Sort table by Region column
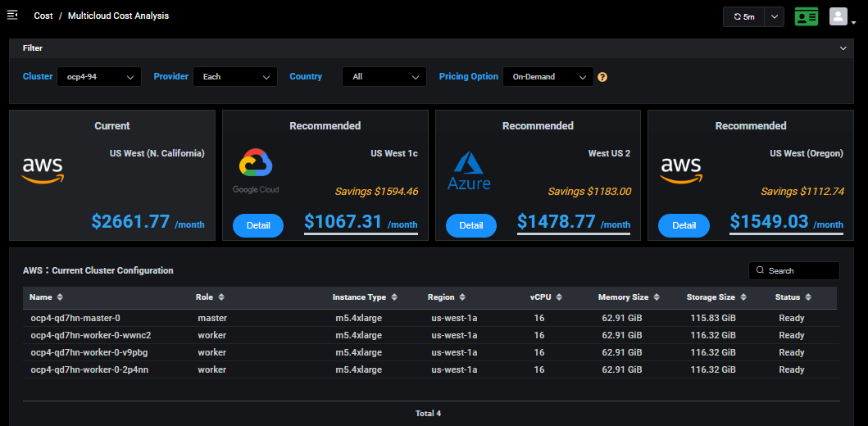Viewport: 868px width, 426px height. 446,297
